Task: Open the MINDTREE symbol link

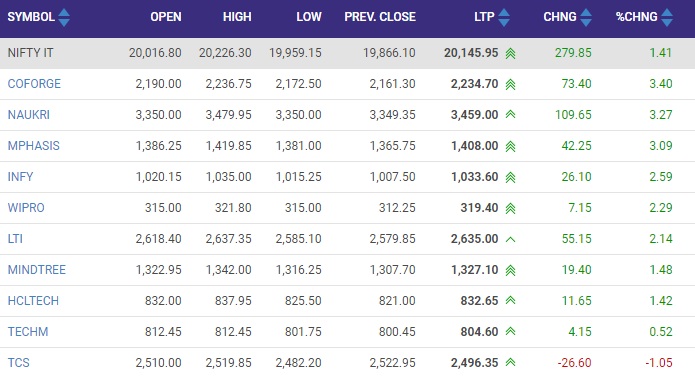Action: (x=37, y=270)
